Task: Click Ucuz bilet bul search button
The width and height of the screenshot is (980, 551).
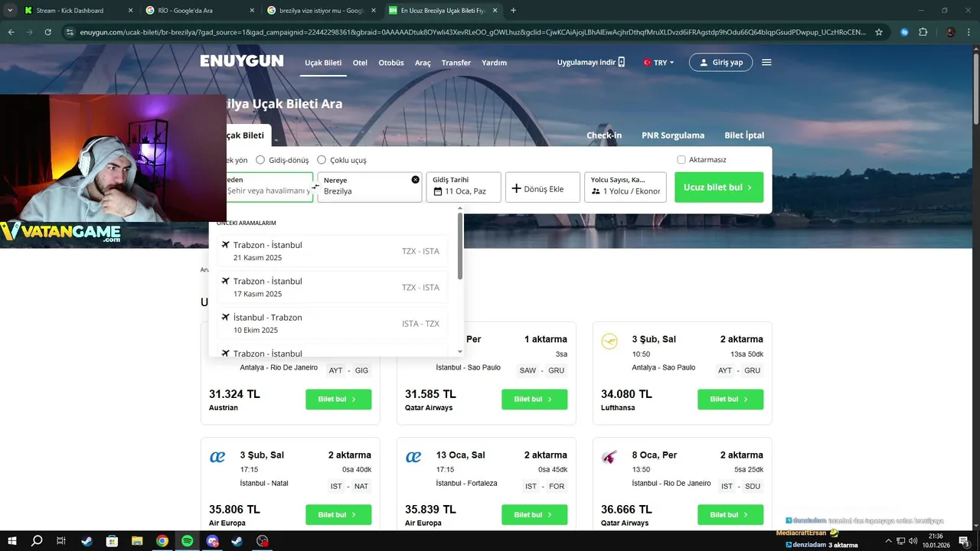Action: coord(719,187)
